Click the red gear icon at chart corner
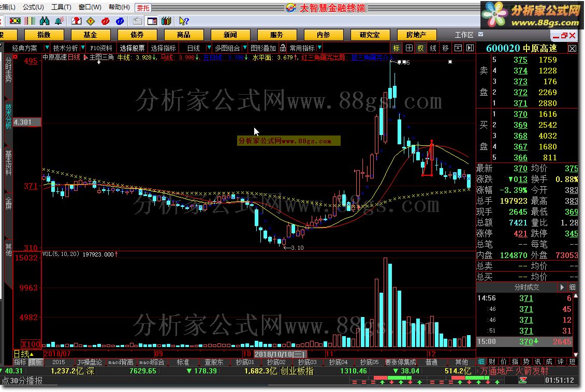This screenshot has height=392, width=585. pos(16,57)
